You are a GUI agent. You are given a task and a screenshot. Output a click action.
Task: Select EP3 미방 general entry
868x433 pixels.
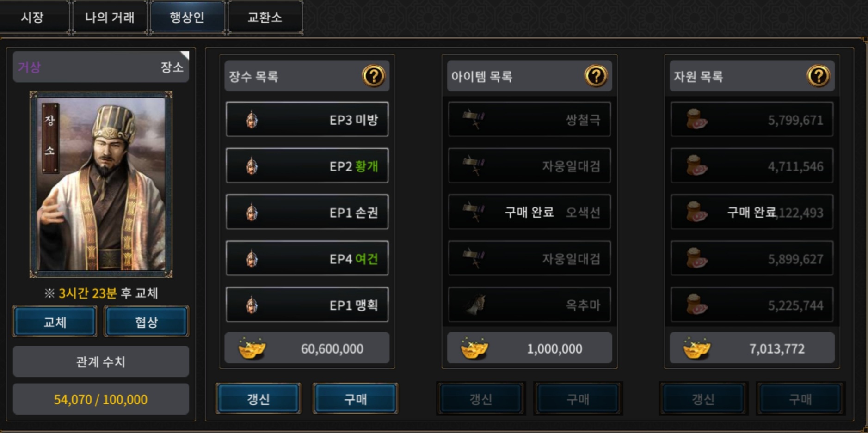[307, 119]
